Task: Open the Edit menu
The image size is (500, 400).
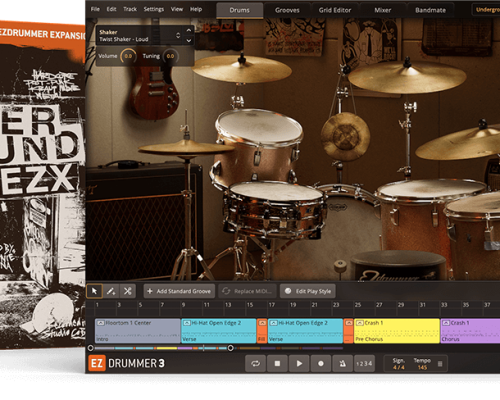Action: tap(111, 9)
